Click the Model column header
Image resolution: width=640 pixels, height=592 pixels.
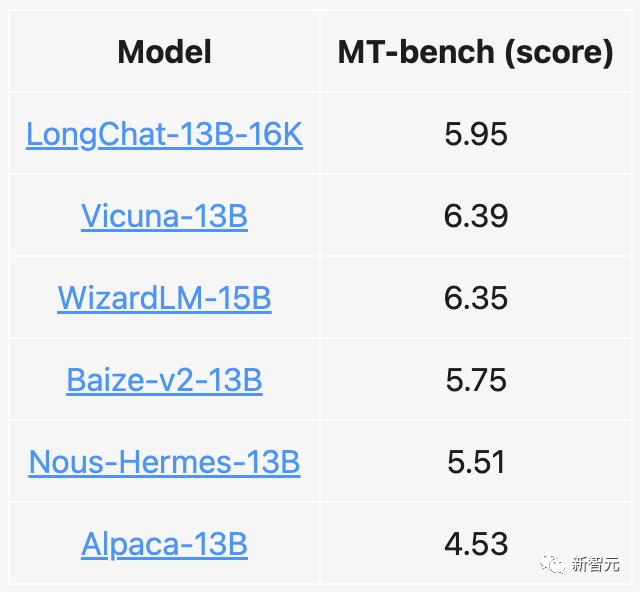pyautogui.click(x=164, y=51)
